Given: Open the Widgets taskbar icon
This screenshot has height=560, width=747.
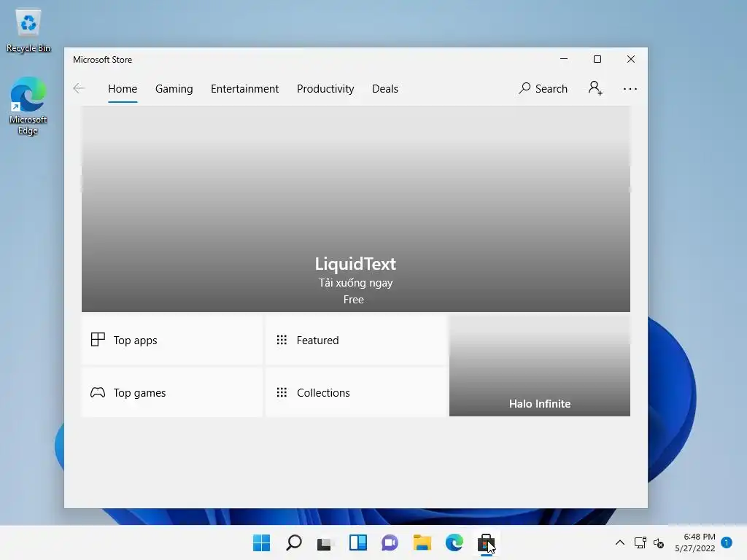Looking at the screenshot, I should (357, 542).
